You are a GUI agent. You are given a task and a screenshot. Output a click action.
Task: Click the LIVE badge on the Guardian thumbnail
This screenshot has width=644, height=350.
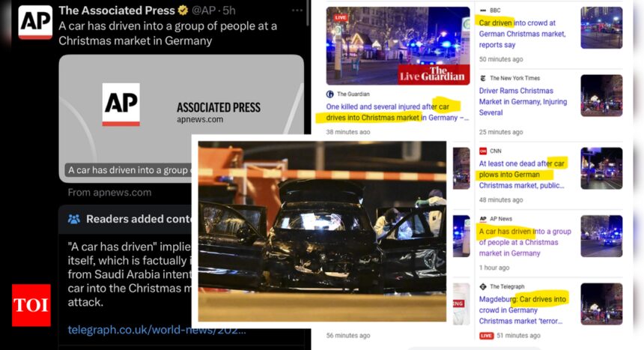point(340,17)
